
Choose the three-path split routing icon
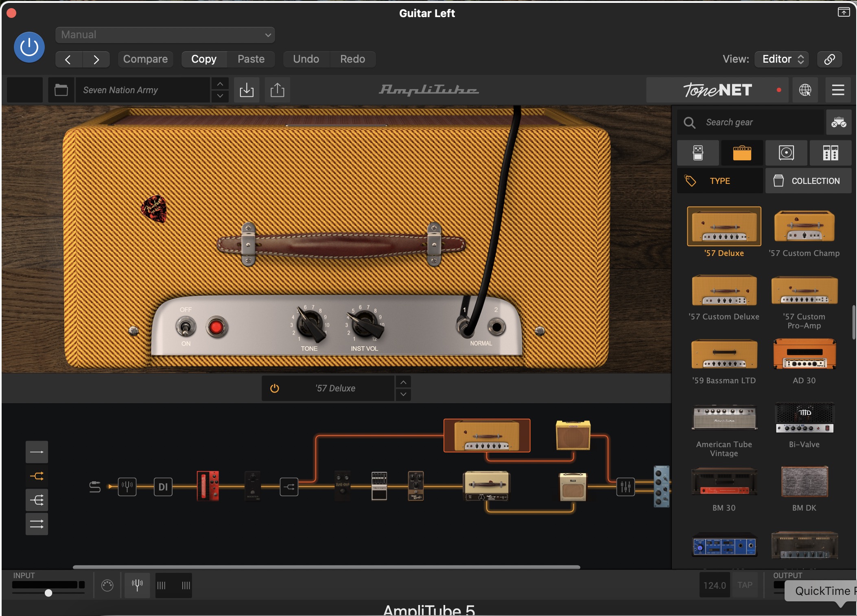pos(37,500)
